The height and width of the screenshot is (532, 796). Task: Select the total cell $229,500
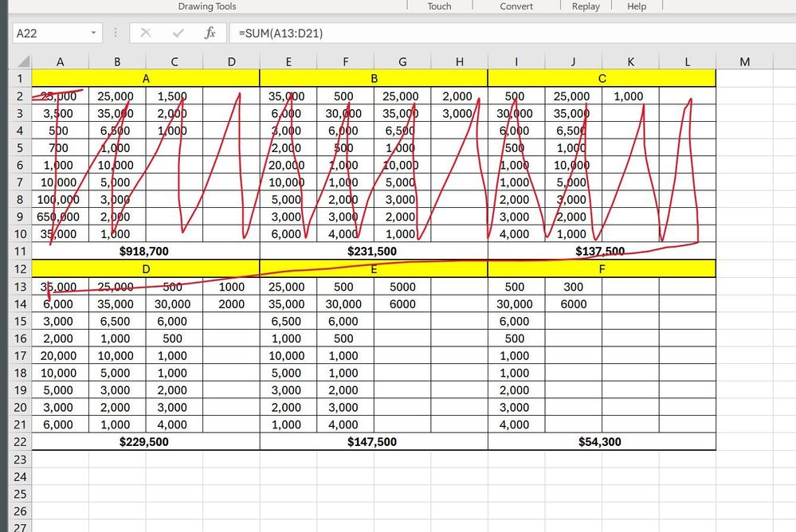click(x=146, y=442)
